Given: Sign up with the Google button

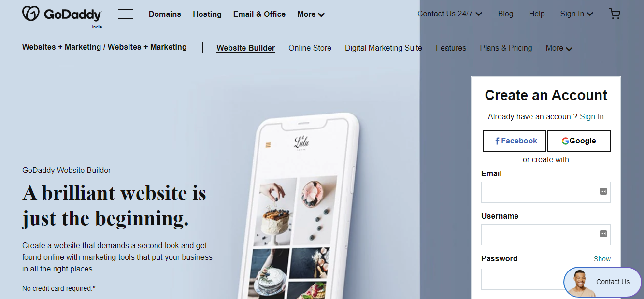Looking at the screenshot, I should coord(579,141).
